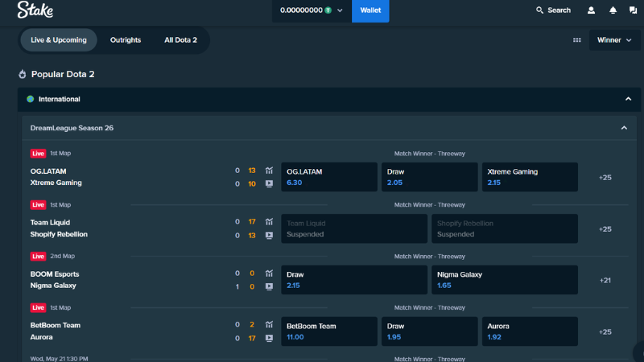Click the 2nd Map label on BOOM Esports match
This screenshot has width=644, height=362.
tap(63, 256)
